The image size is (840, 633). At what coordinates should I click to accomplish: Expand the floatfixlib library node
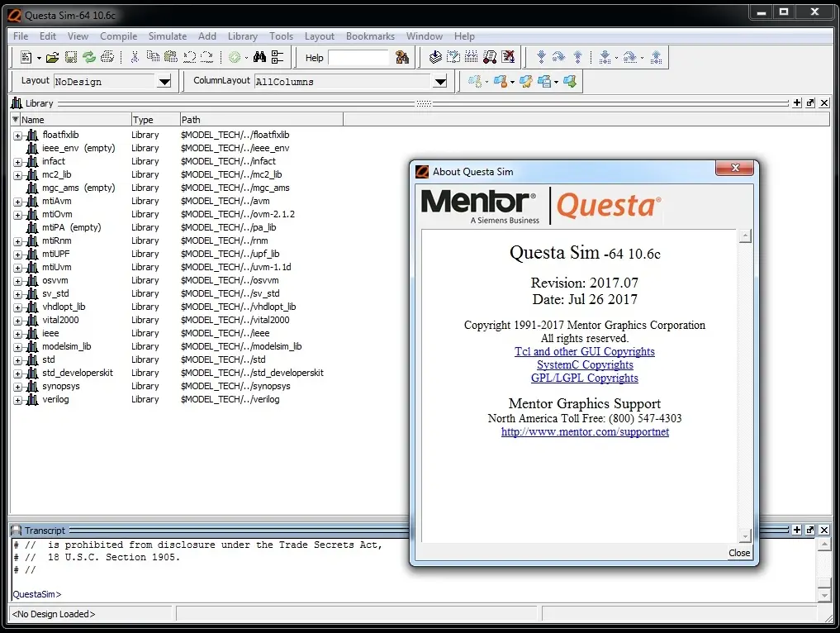pos(17,136)
